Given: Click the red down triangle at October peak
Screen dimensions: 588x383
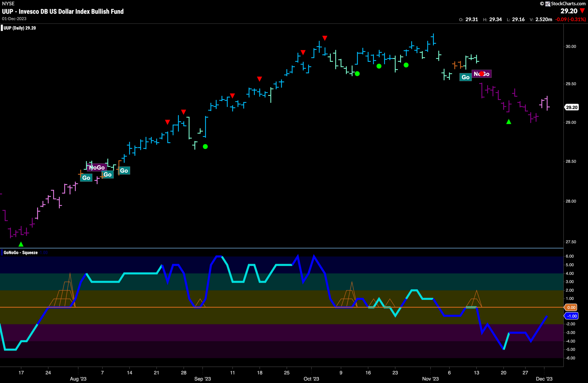Looking at the screenshot, I should [x=325, y=38].
